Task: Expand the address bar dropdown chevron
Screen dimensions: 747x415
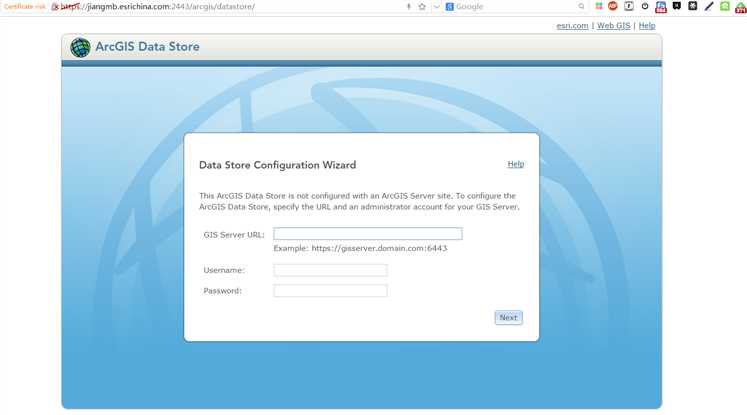Action: pos(436,7)
